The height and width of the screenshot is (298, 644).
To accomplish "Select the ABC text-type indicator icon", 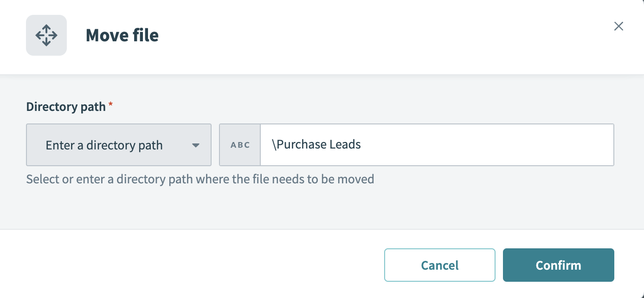I will [239, 145].
